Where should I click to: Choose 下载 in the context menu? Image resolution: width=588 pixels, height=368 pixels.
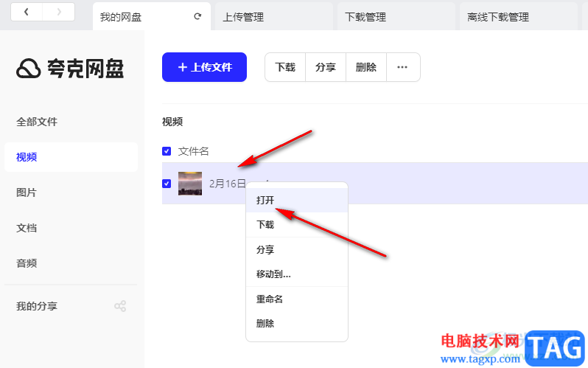tap(297, 224)
